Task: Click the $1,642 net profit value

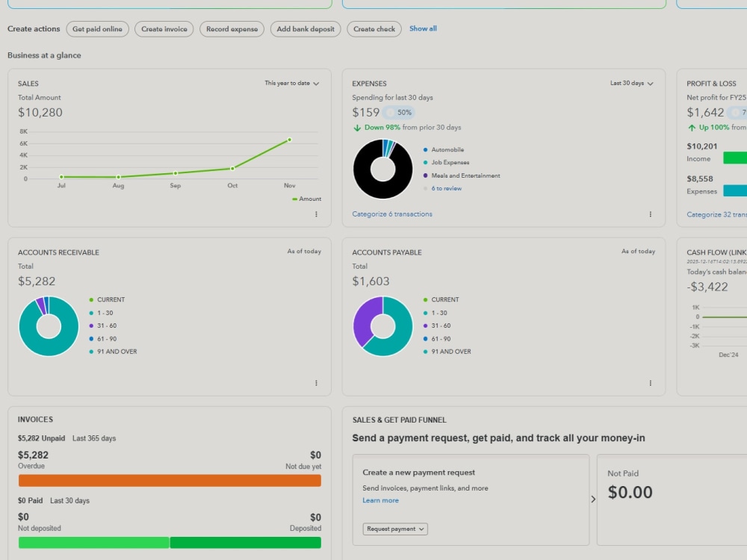Action: [x=705, y=113]
